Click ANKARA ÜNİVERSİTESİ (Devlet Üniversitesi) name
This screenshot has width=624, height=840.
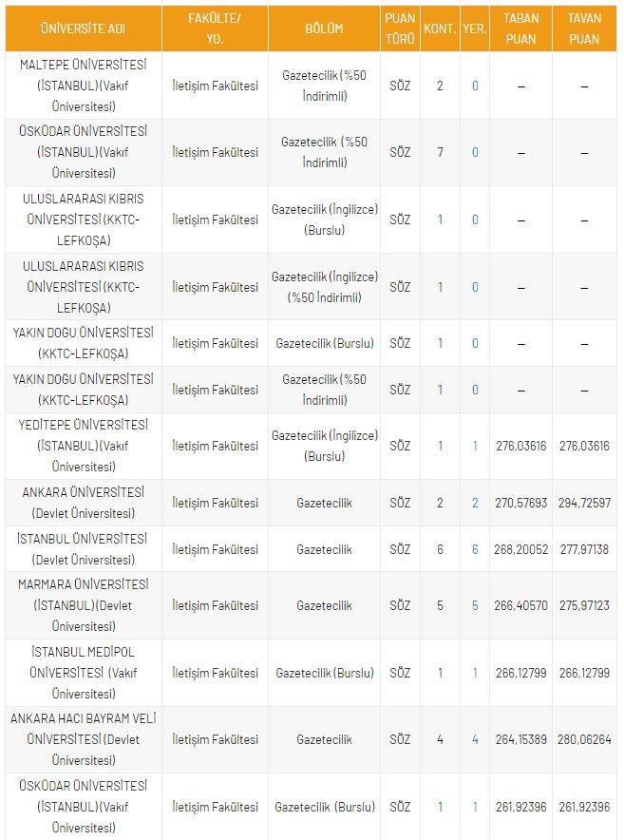(84, 502)
